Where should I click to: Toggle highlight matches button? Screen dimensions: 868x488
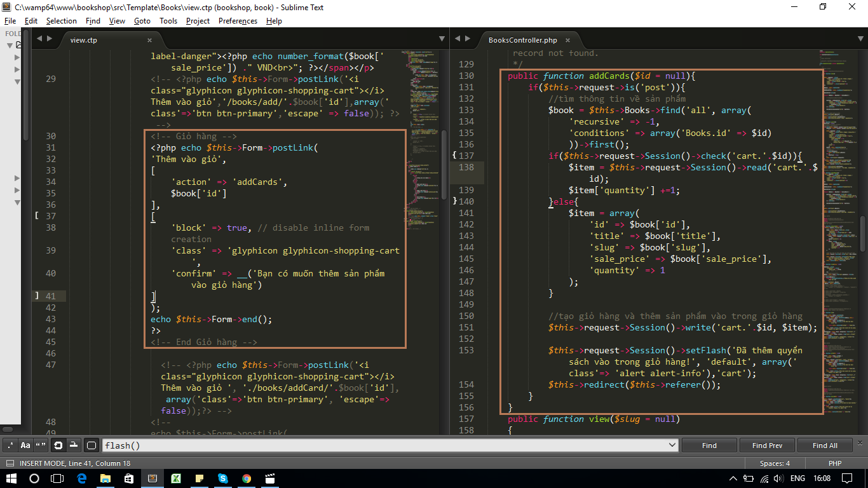[x=92, y=445]
